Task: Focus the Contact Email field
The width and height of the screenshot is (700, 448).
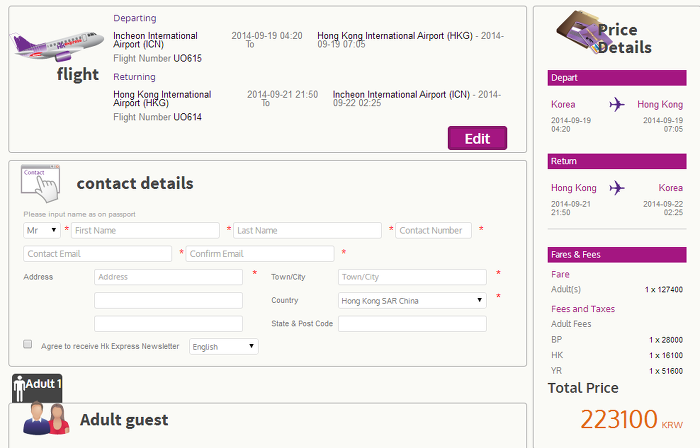Action: 97,253
